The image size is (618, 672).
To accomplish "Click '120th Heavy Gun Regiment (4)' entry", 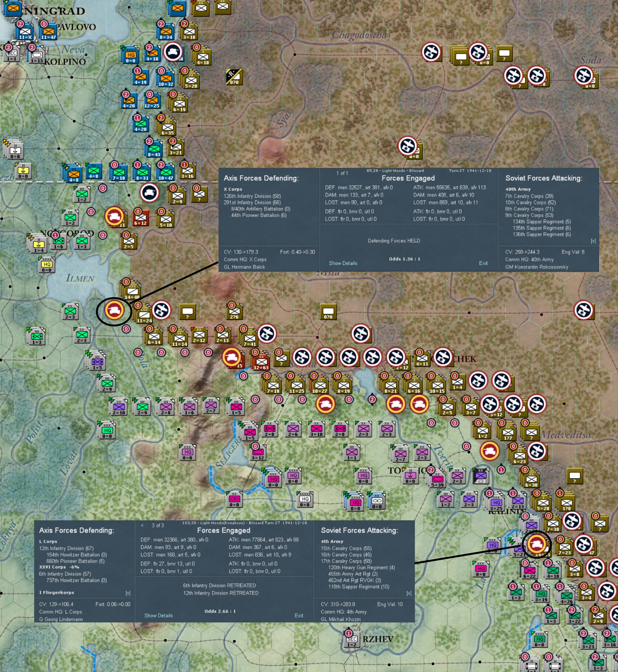I will point(362,567).
